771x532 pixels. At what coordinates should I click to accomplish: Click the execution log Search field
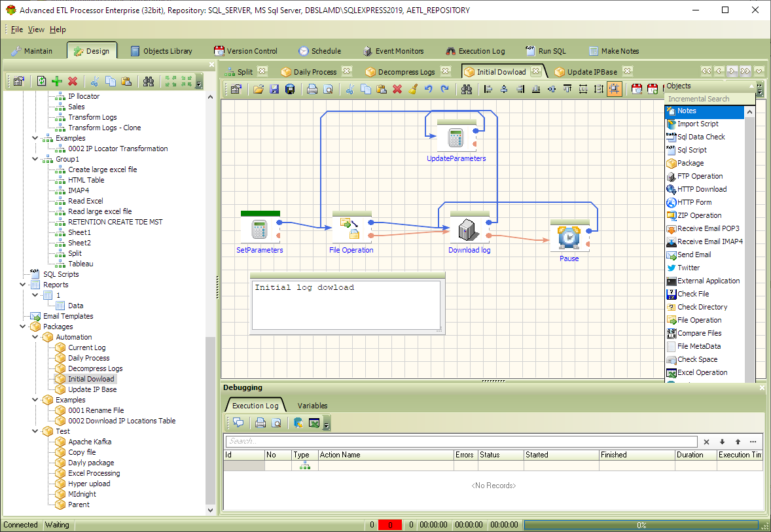461,441
